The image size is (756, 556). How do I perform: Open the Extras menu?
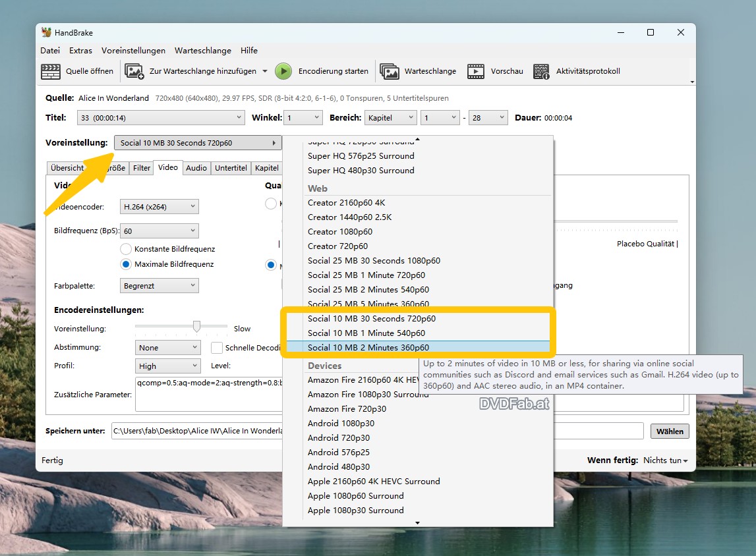point(80,50)
